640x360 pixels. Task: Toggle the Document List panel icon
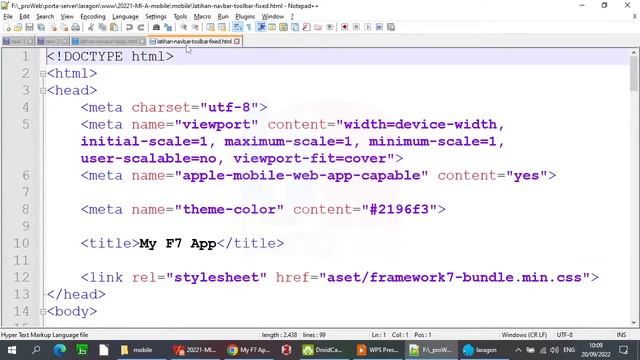click(x=295, y=27)
